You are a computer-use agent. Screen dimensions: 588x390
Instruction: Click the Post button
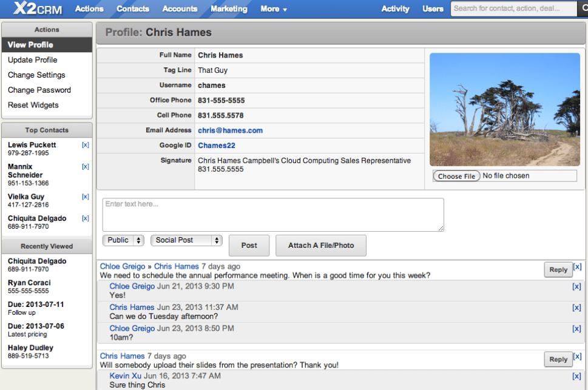[249, 246]
